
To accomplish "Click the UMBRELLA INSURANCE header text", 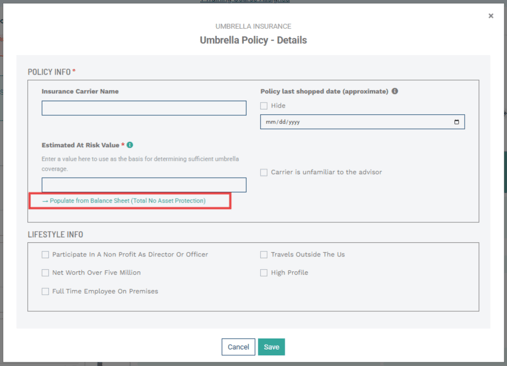I will pyautogui.click(x=253, y=26).
